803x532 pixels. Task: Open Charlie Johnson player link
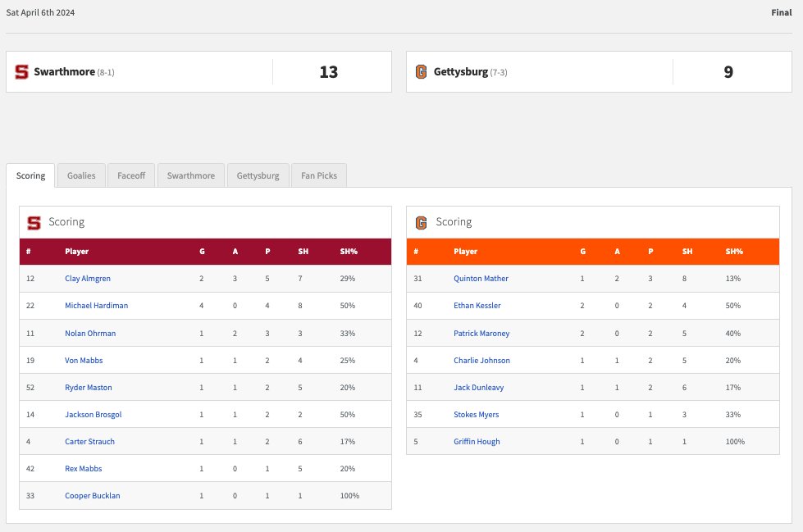click(481, 361)
